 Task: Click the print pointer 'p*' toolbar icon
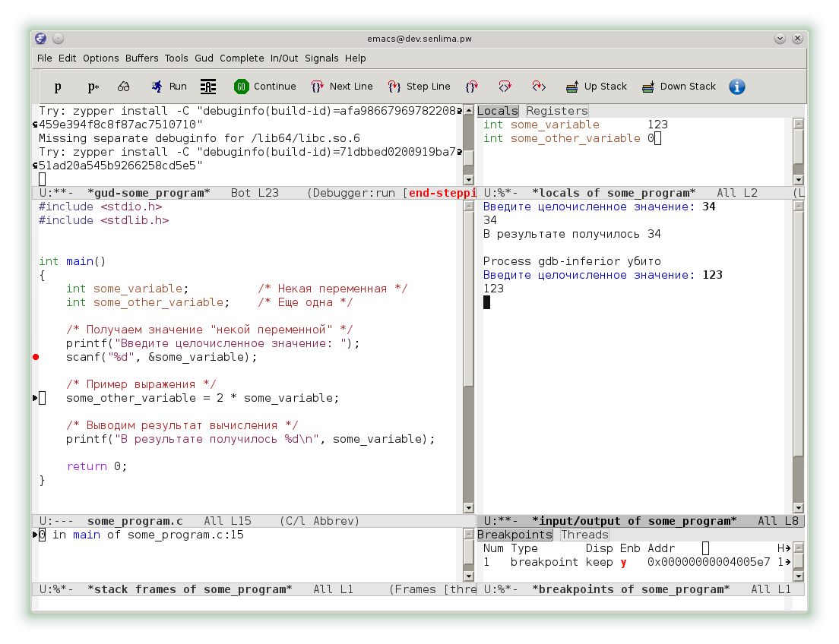[93, 87]
